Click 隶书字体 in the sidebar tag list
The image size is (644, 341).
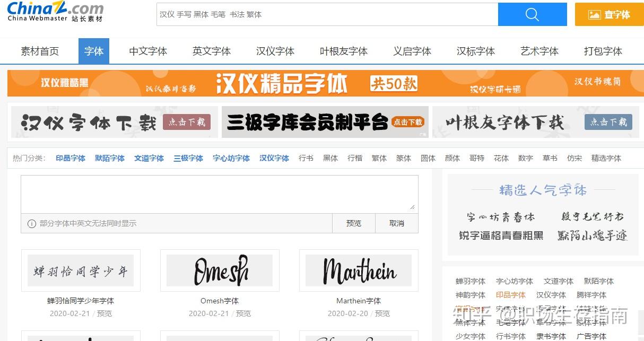click(x=551, y=336)
